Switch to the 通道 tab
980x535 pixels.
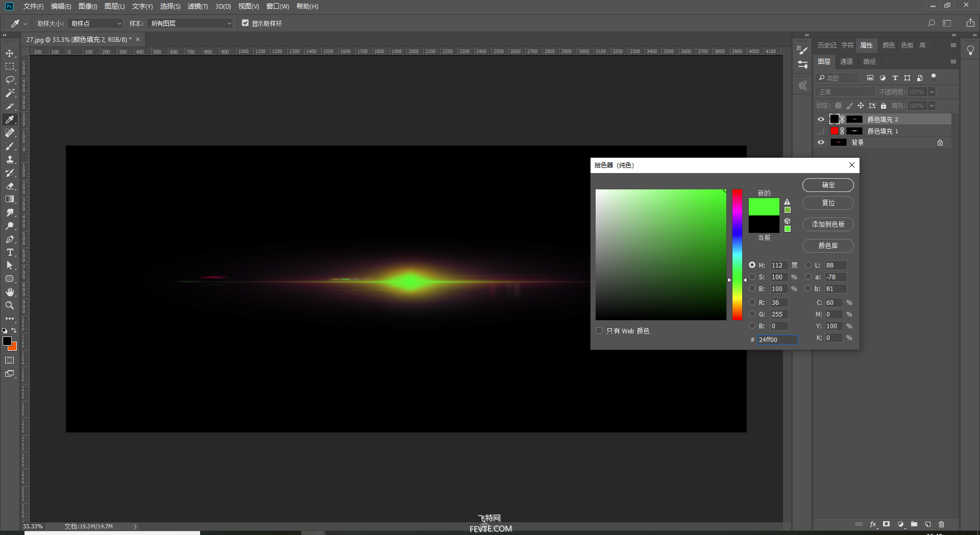click(x=846, y=61)
